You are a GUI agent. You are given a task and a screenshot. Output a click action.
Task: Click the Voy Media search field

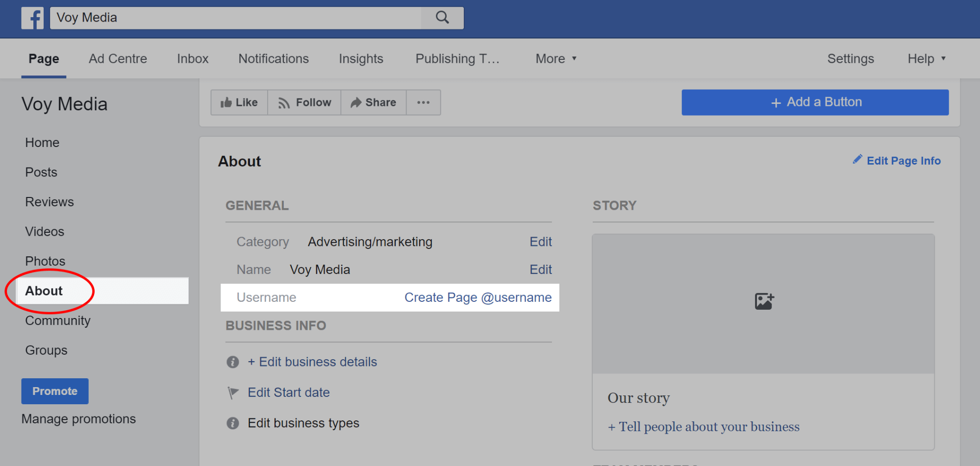tap(236, 18)
